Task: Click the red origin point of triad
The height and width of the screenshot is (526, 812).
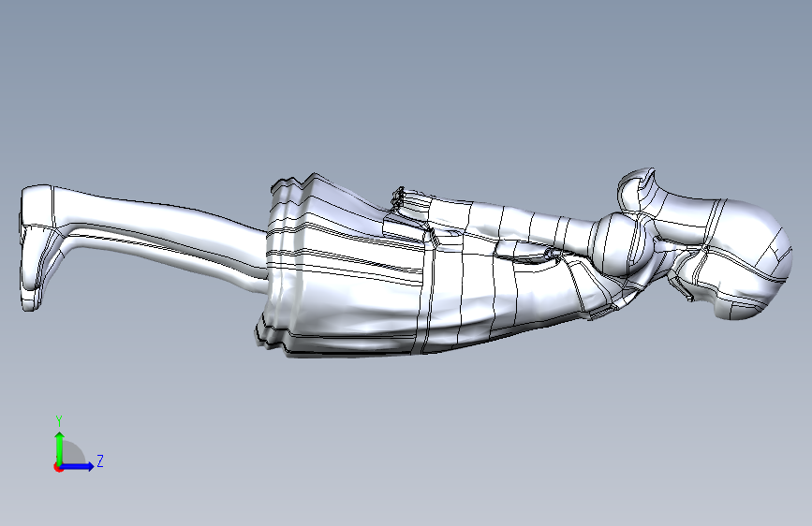Action: [58, 467]
